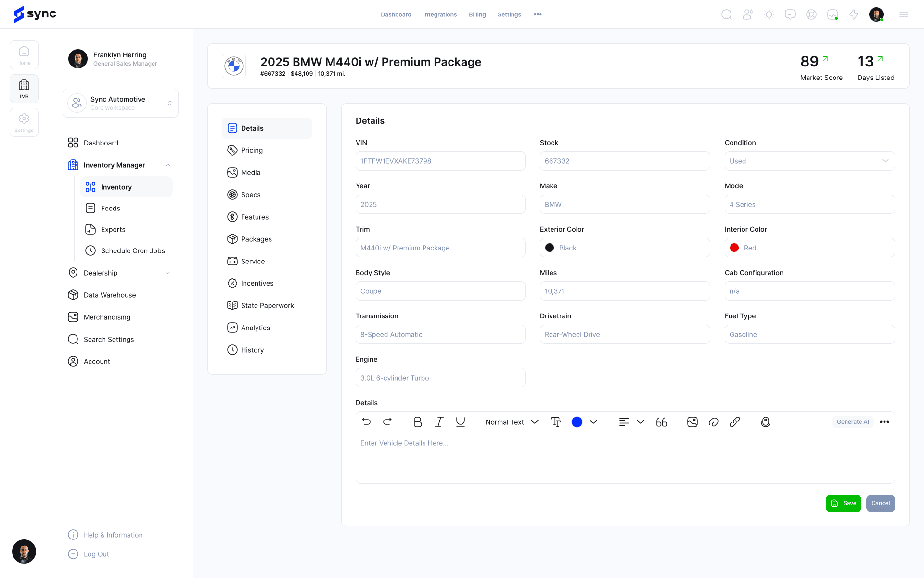
Task: Click the attachment clip icon
Action: [714, 422]
